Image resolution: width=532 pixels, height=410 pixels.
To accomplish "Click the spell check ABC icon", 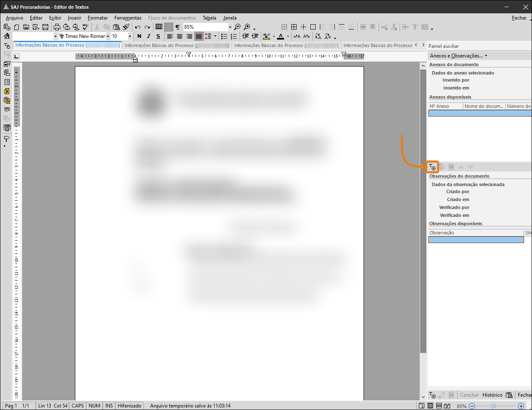I will (x=86, y=27).
